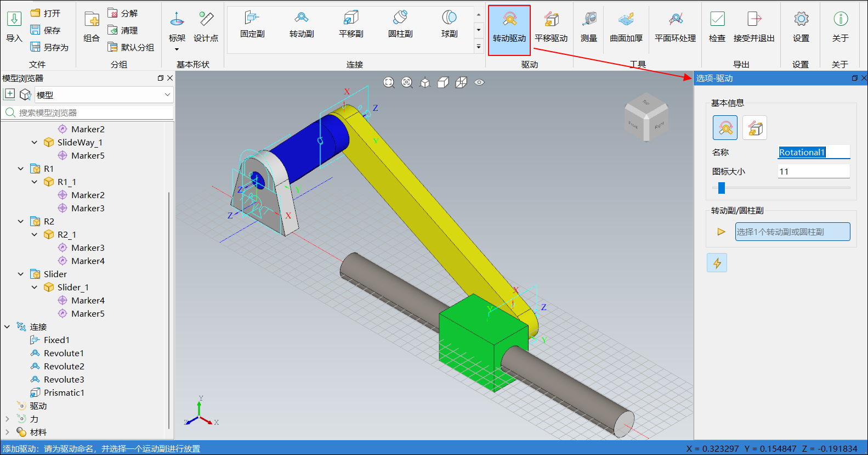Select the 转动驱动 rotational drive tool

pos(509,29)
